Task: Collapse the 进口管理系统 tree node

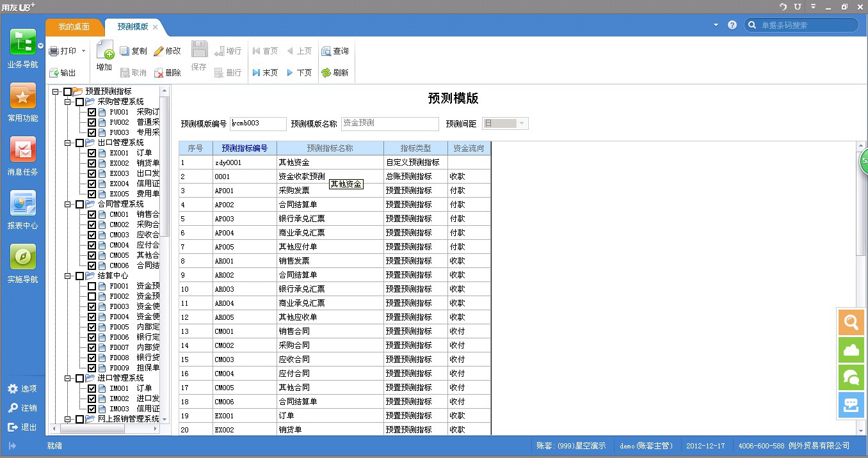Action: click(x=68, y=378)
